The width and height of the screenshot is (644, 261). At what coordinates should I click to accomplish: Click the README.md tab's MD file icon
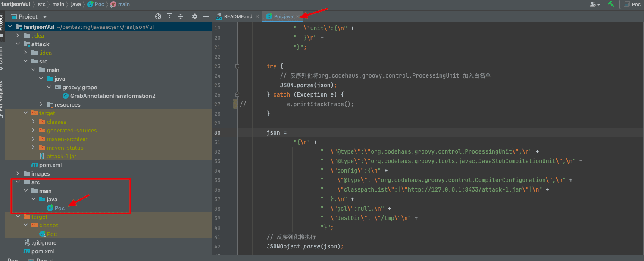click(x=219, y=16)
